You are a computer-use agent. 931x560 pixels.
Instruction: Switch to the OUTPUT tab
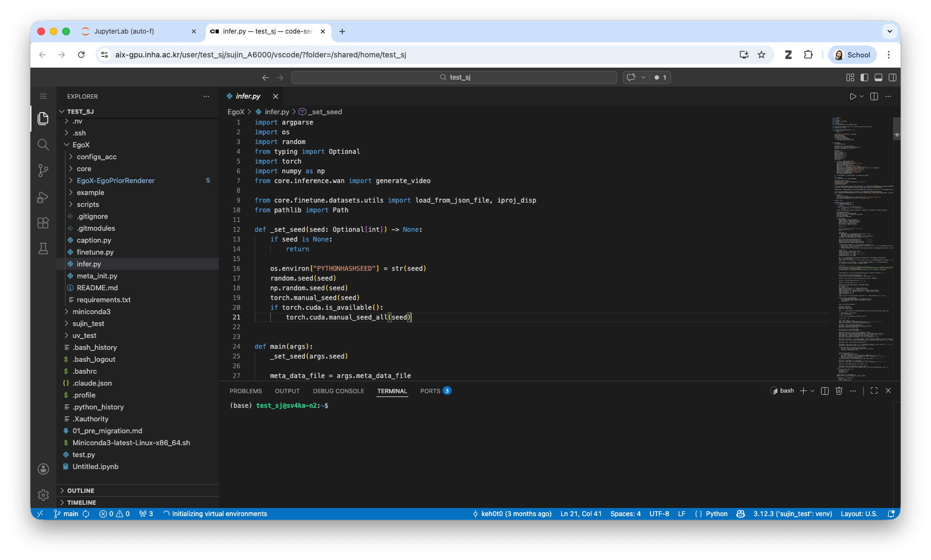[288, 391]
